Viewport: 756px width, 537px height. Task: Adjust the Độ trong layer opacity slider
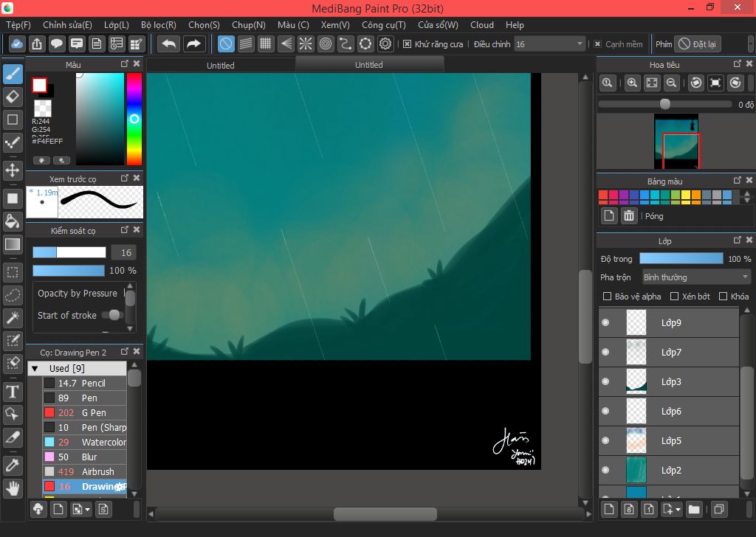tap(681, 259)
